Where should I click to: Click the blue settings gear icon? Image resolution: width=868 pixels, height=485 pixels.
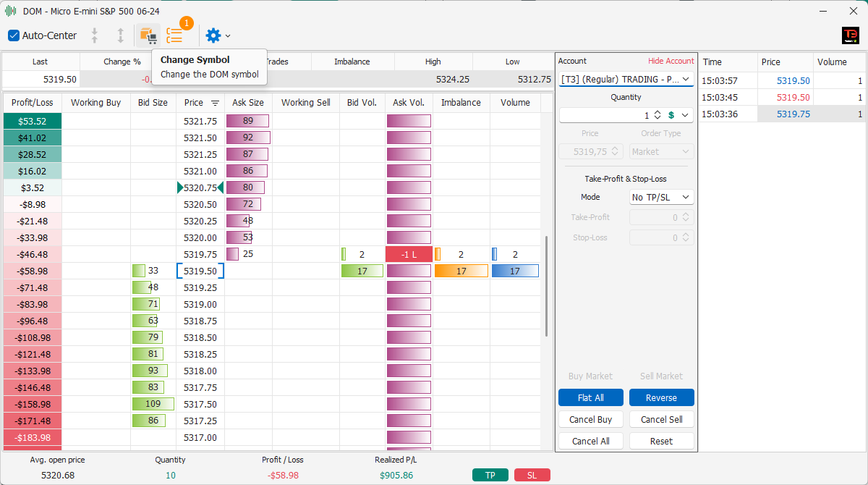213,35
